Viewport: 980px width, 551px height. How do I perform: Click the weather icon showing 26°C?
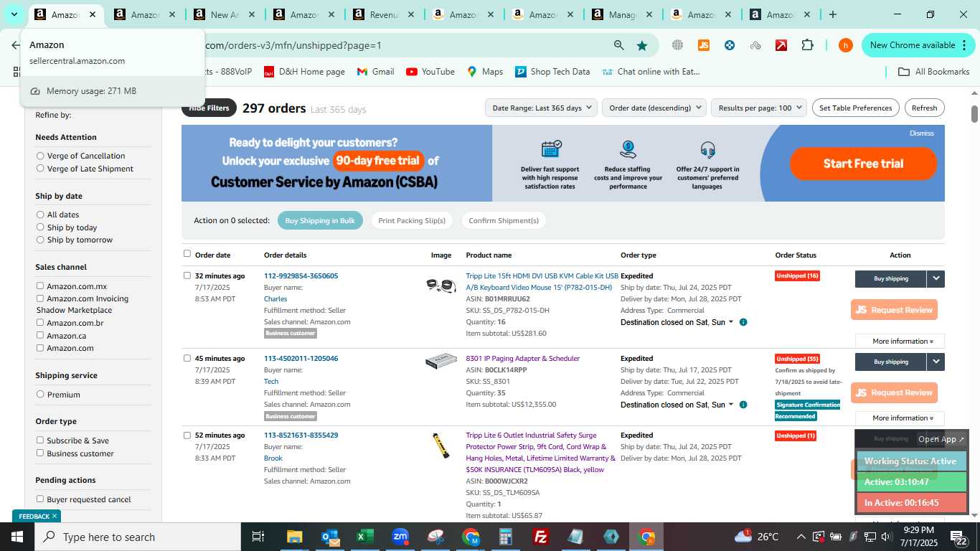tap(757, 536)
